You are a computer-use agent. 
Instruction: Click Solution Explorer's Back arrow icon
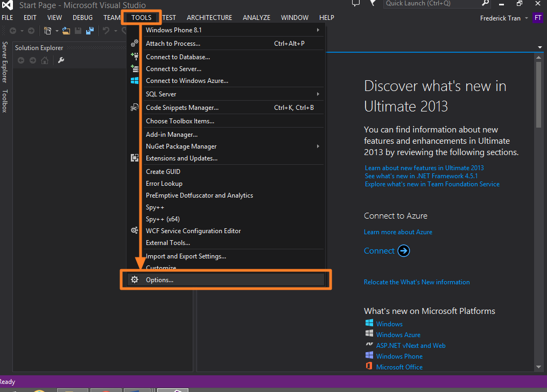pyautogui.click(x=21, y=60)
